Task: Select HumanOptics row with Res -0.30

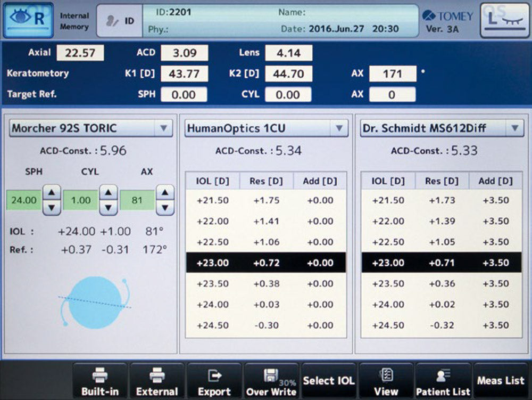Action: (266, 325)
